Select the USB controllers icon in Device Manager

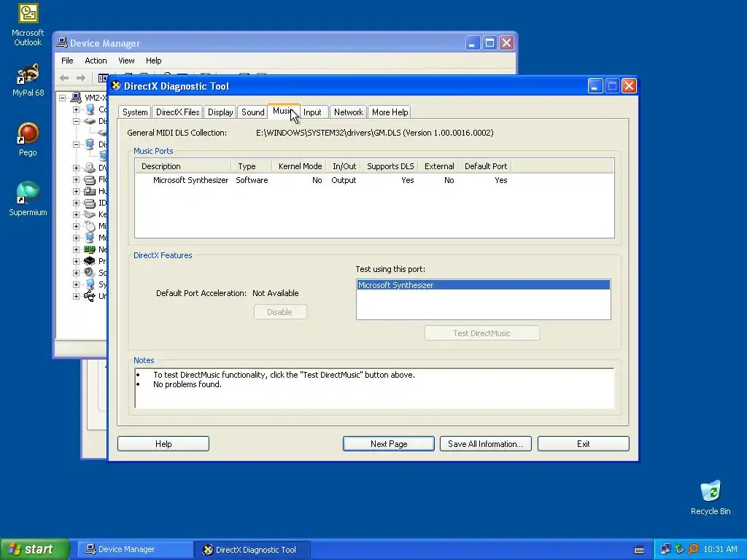(x=90, y=296)
